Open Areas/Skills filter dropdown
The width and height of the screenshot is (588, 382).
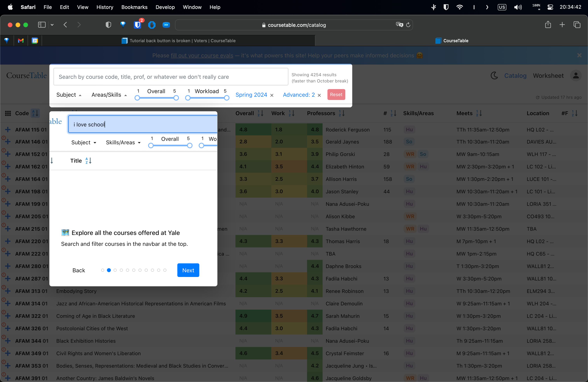(x=109, y=95)
